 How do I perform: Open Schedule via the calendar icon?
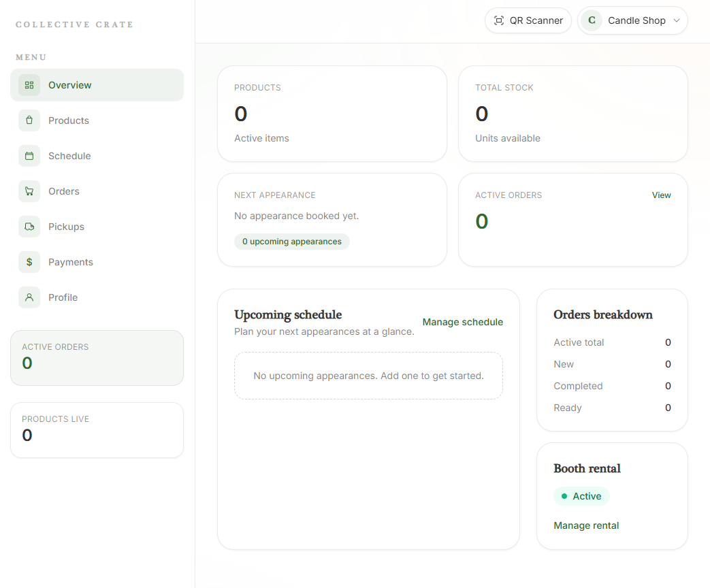[29, 155]
